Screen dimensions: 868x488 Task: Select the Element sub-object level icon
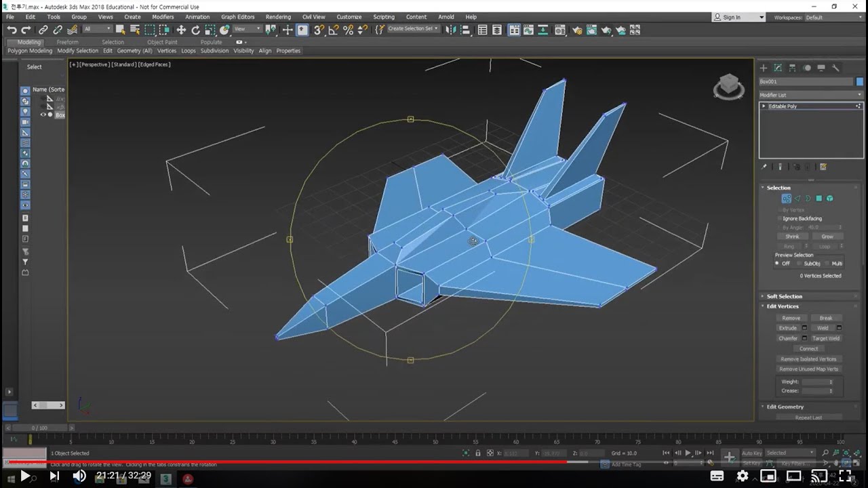(x=829, y=199)
